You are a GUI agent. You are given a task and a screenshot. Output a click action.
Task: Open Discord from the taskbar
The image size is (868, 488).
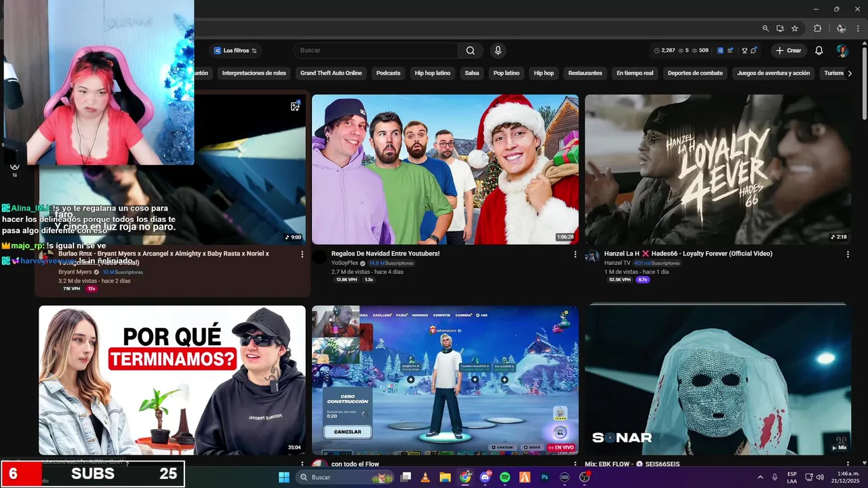tap(485, 477)
